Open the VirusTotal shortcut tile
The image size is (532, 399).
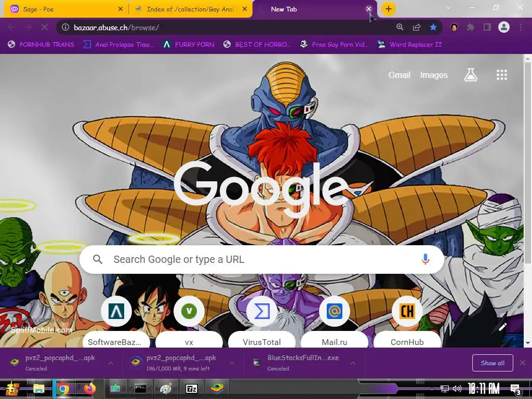(262, 322)
